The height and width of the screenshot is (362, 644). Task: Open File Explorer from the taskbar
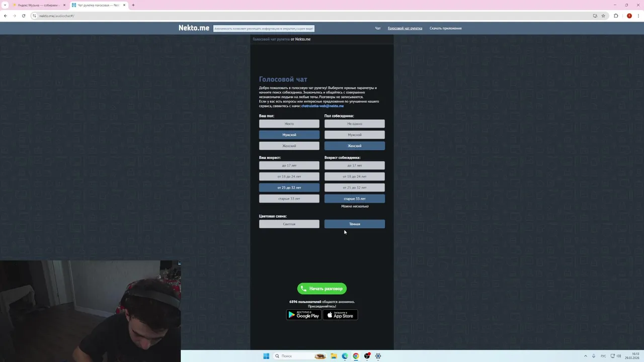coord(334,356)
